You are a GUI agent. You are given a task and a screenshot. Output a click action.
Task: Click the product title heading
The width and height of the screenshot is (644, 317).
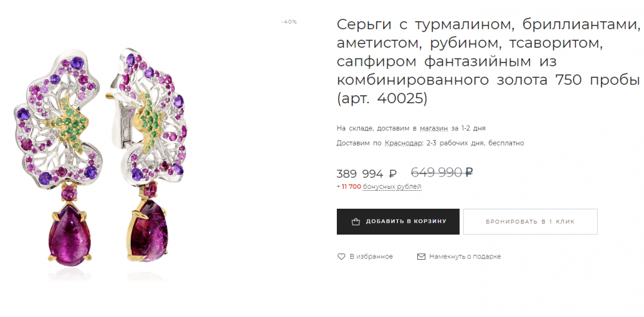click(x=489, y=62)
